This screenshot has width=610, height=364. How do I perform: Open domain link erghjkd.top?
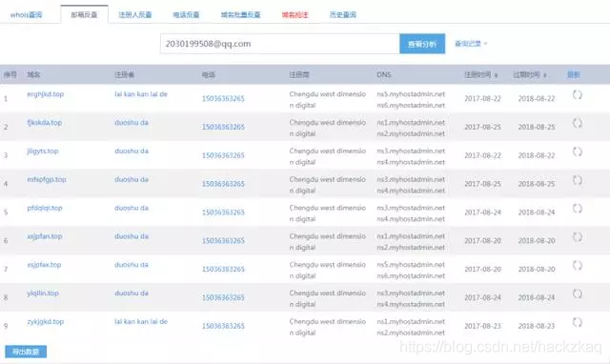(x=45, y=94)
